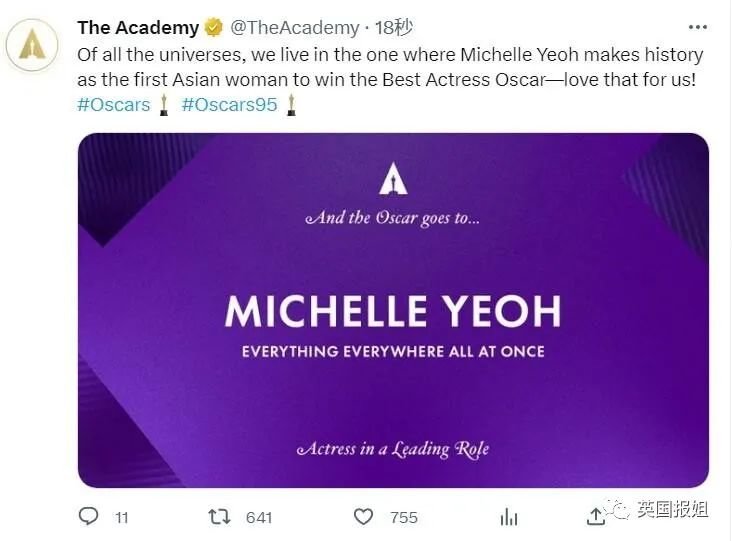Click the share upload arrow icon
The height and width of the screenshot is (541, 732).
coord(596,515)
